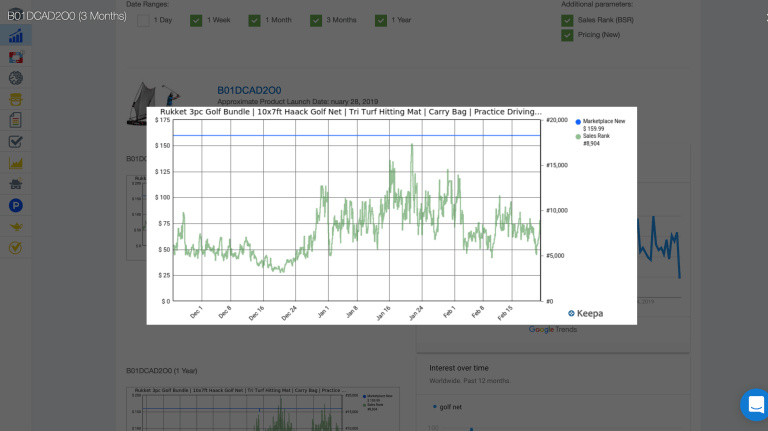Click the gray checkbox sidebar icon
Image resolution: width=768 pixels, height=431 pixels.
pyautogui.click(x=16, y=142)
